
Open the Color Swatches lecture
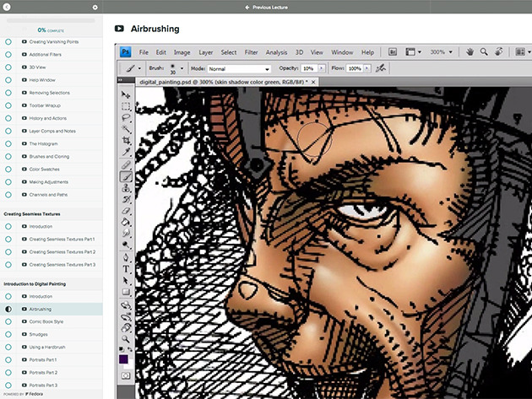[45, 170]
